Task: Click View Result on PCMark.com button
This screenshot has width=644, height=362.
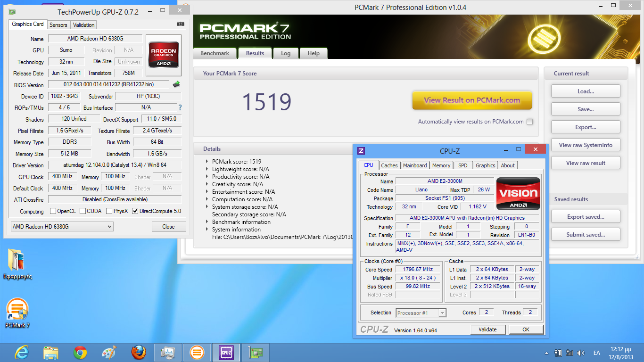Action: [472, 100]
